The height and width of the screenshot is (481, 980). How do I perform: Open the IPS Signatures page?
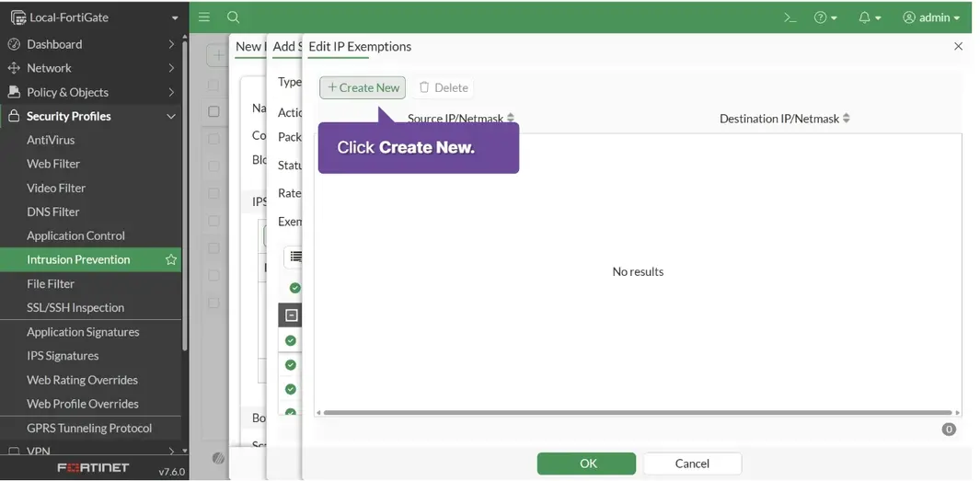point(63,355)
